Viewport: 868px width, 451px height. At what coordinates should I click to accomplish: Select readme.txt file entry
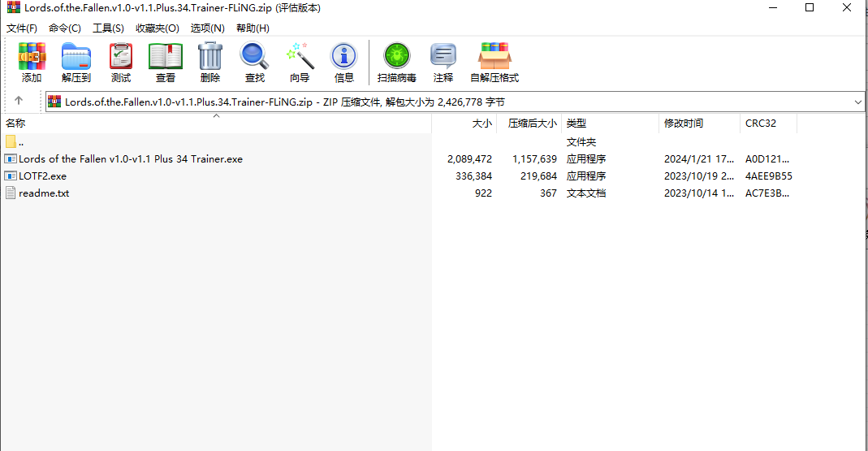point(44,193)
